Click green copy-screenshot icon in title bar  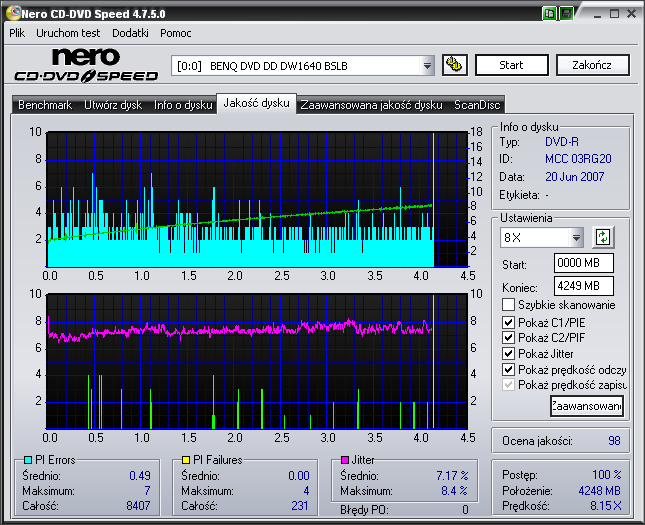click(549, 14)
